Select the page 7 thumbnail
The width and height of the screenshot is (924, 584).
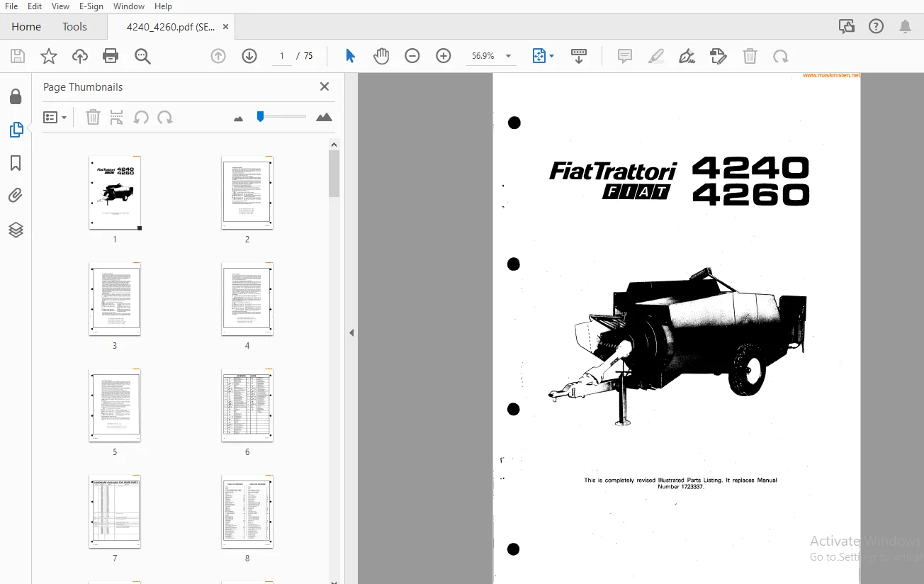pyautogui.click(x=115, y=512)
